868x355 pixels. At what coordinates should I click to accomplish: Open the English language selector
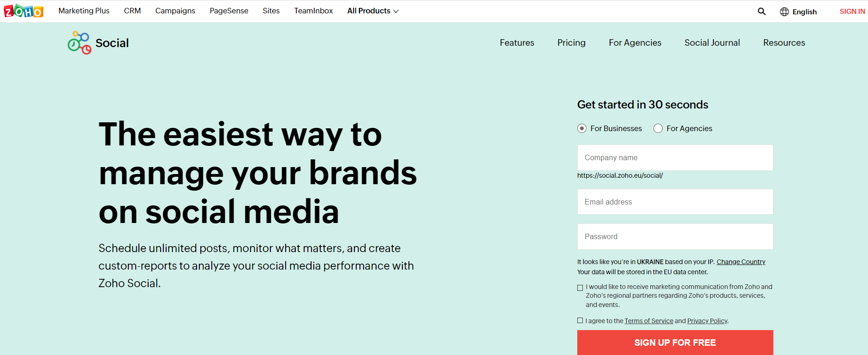point(804,12)
